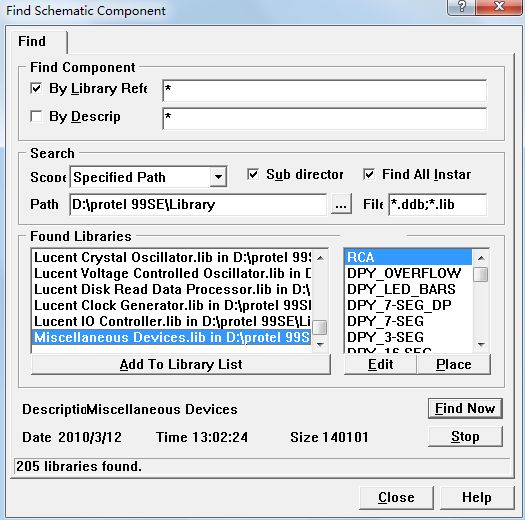Select Lucent Clock Generator.lib row
This screenshot has width=525, height=520.
pos(172,305)
